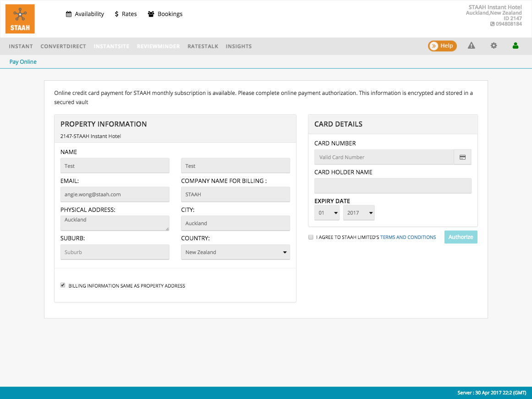Click the people icon next to Bookings

[151, 14]
